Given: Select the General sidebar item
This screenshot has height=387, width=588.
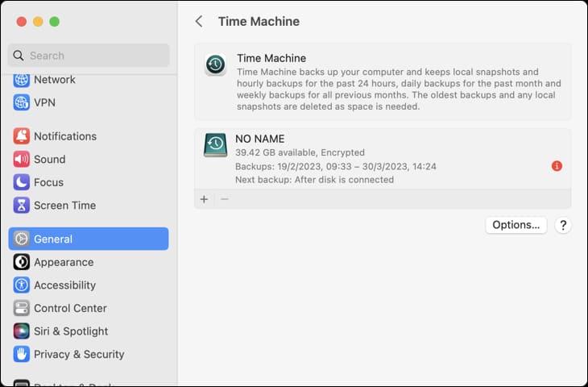Looking at the screenshot, I should point(89,239).
